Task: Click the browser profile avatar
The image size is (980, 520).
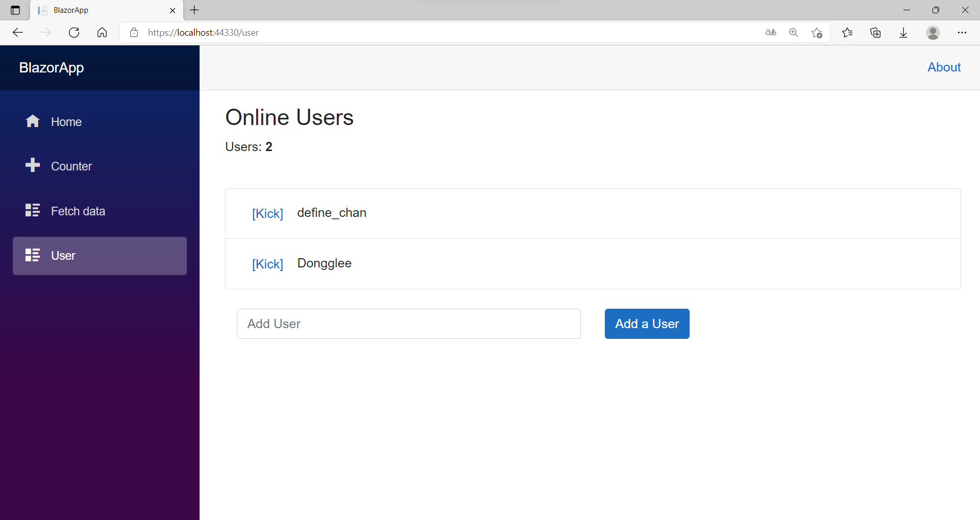Action: pyautogui.click(x=933, y=32)
